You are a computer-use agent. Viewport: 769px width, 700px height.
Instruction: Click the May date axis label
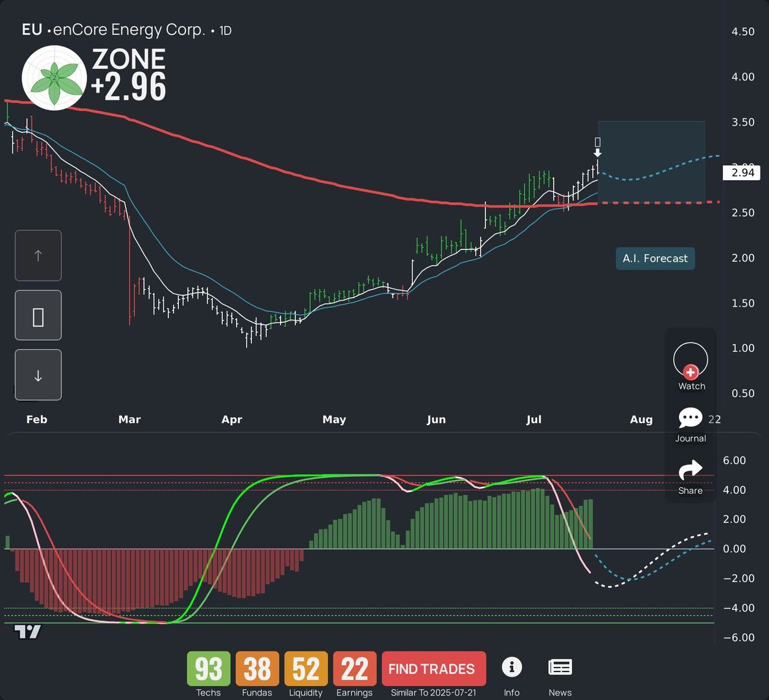(x=334, y=420)
